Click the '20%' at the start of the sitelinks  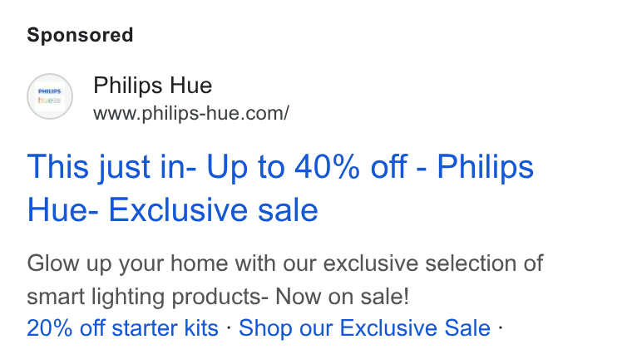tap(49, 327)
